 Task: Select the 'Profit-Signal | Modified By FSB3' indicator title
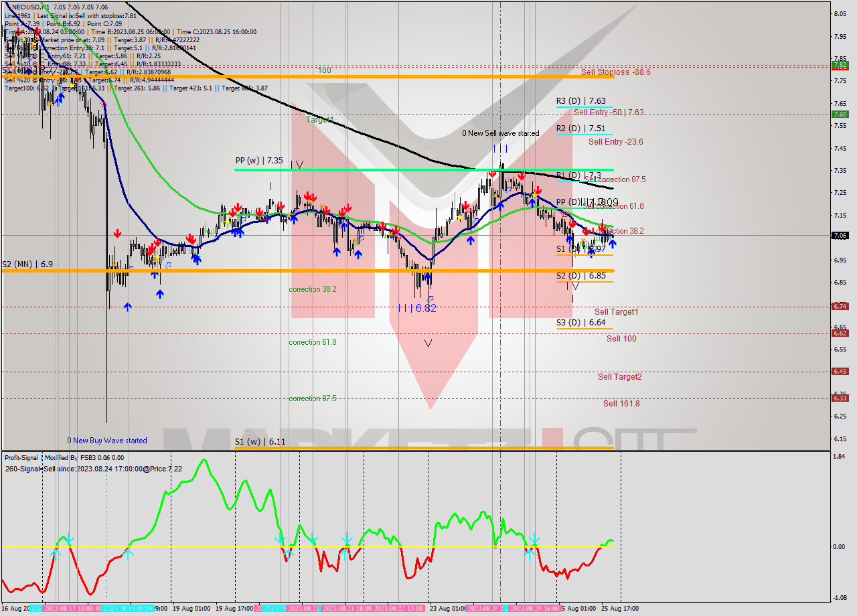pos(51,458)
